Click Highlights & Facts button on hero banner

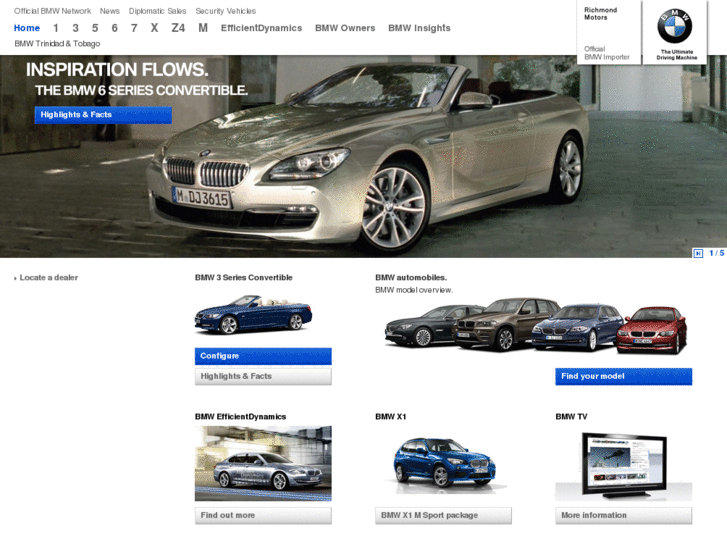pyautogui.click(x=103, y=115)
